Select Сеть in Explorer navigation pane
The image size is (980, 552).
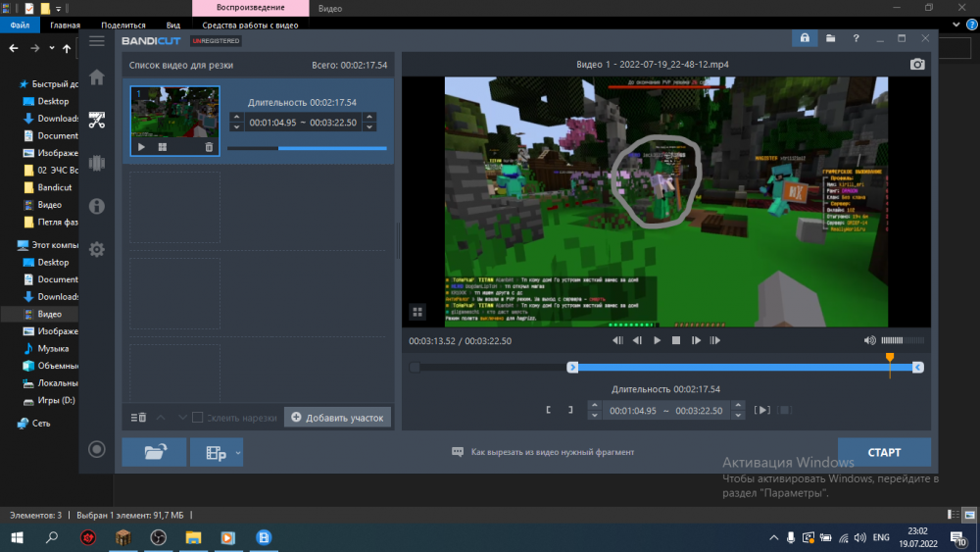click(40, 424)
